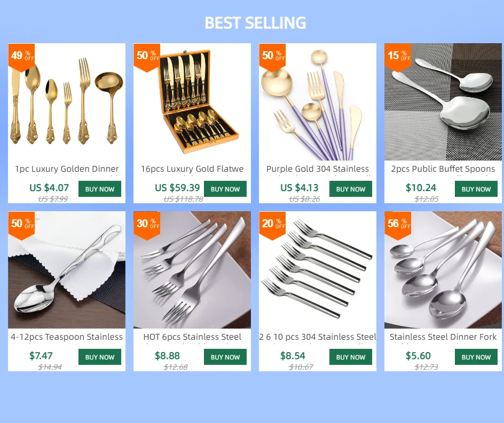Screen dimensions: 504x423
Task: Buy the 2pcs Public Buffet Spoons
Action: point(476,189)
